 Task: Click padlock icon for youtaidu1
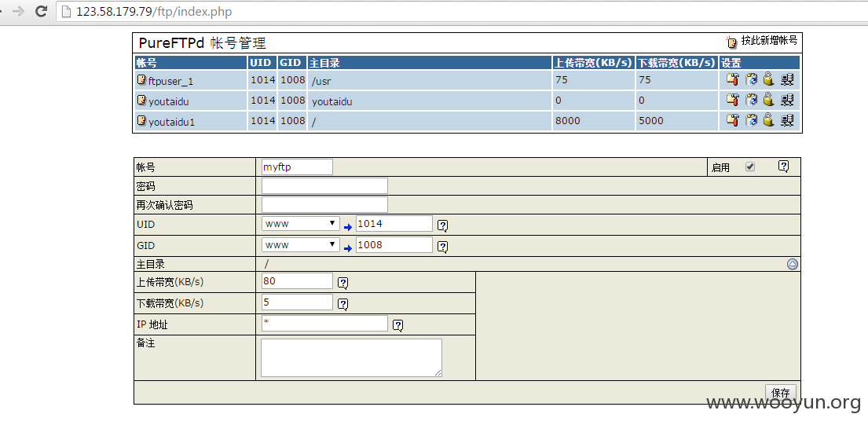click(767, 119)
